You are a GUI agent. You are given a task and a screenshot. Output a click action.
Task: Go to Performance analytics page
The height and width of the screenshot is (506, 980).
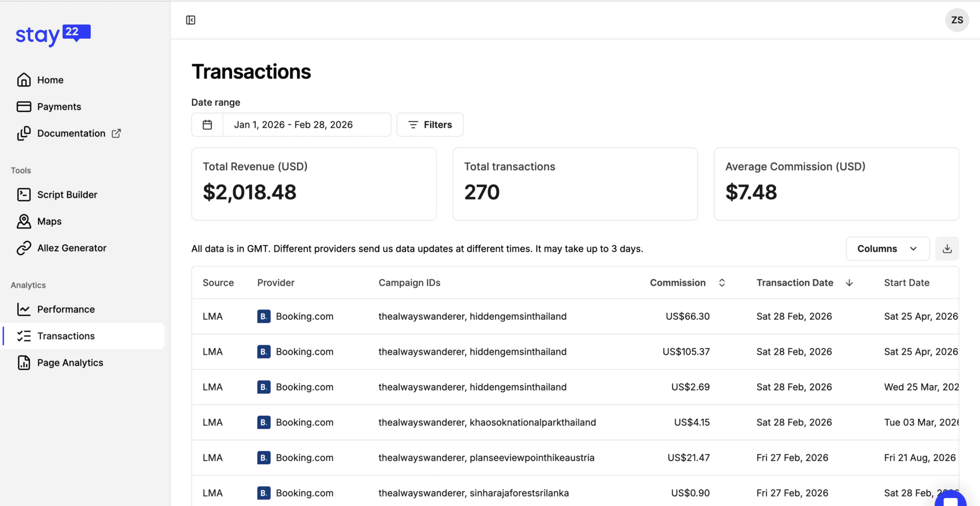pyautogui.click(x=66, y=309)
